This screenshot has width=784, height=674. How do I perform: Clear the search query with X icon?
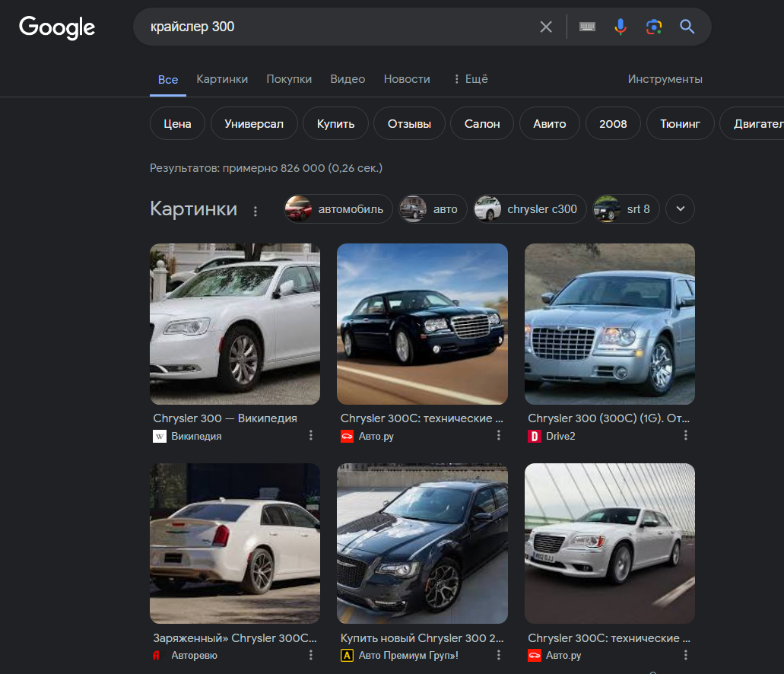click(x=546, y=27)
